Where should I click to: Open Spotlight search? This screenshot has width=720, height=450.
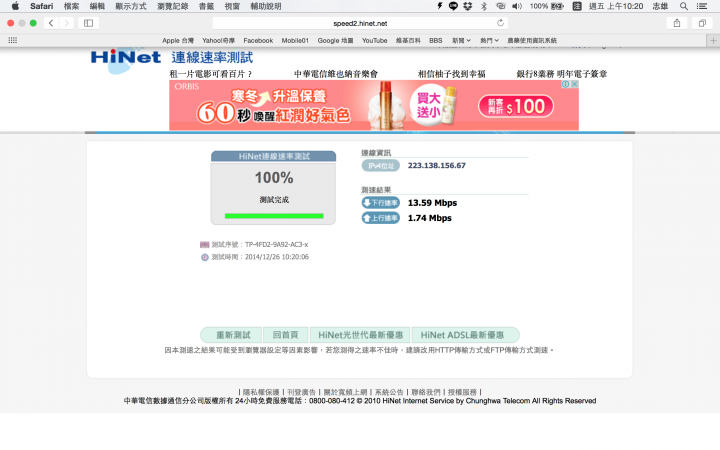click(x=684, y=6)
